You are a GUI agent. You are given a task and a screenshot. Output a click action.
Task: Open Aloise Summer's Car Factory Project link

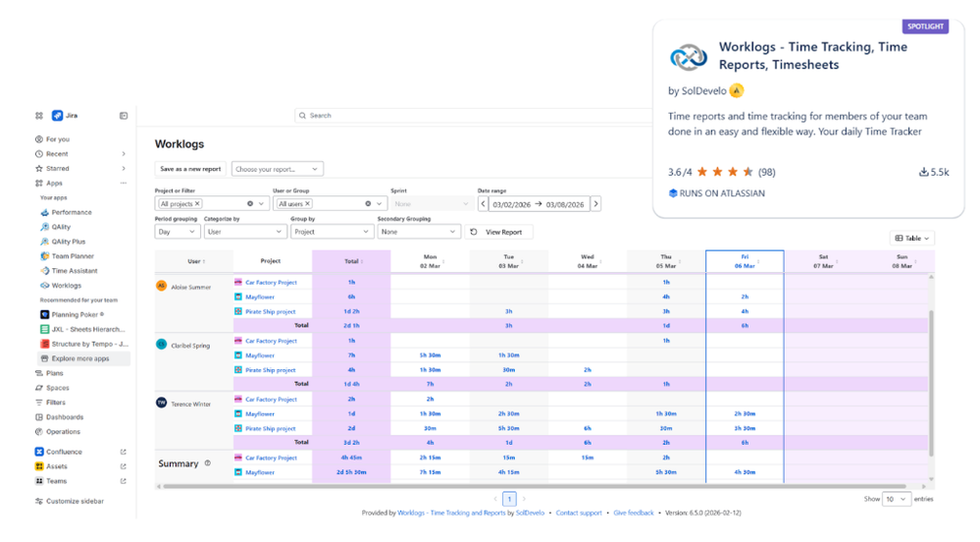coord(272,283)
